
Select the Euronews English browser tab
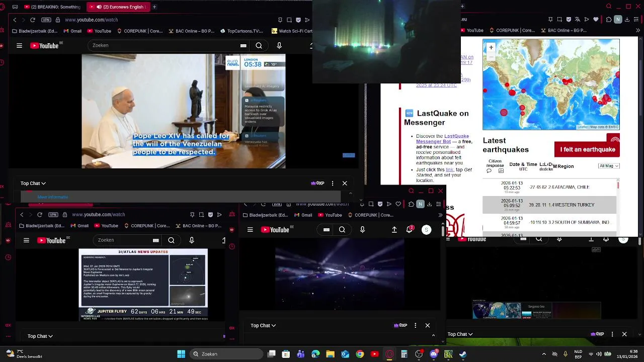point(118,7)
